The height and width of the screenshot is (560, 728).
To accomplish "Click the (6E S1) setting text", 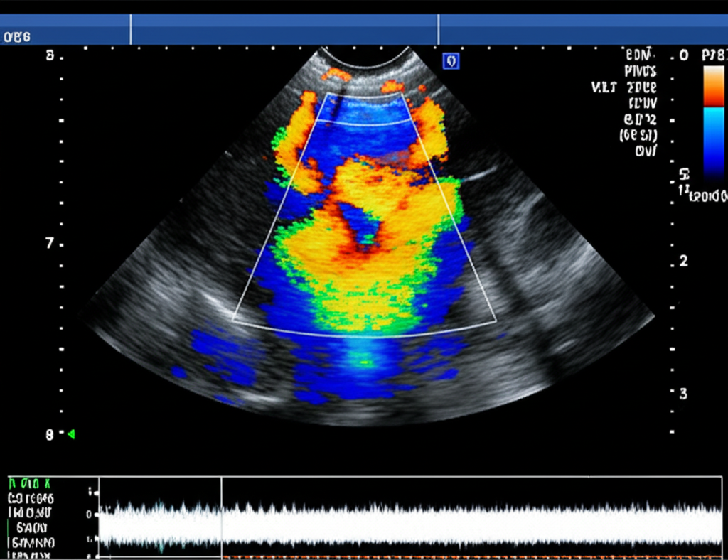I will (x=638, y=134).
